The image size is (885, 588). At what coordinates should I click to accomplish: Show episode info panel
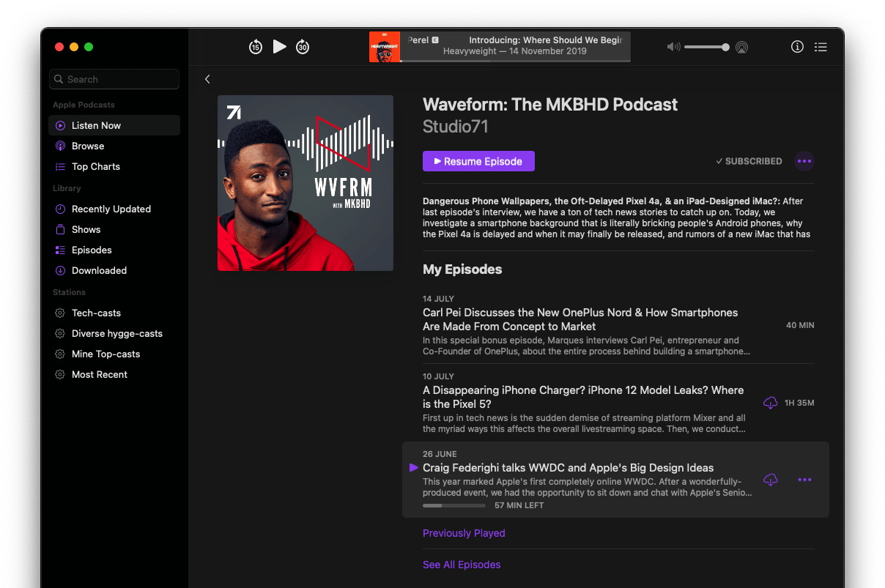point(797,47)
